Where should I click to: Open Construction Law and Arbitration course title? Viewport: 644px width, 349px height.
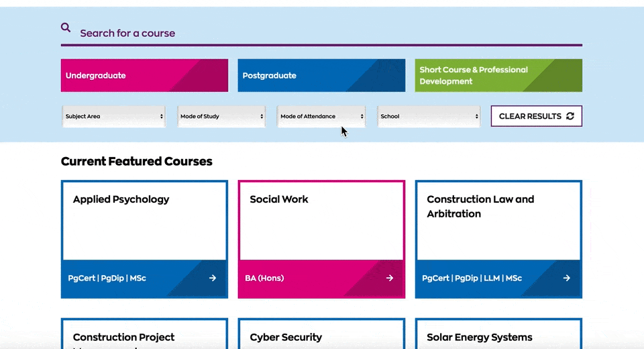(x=480, y=206)
